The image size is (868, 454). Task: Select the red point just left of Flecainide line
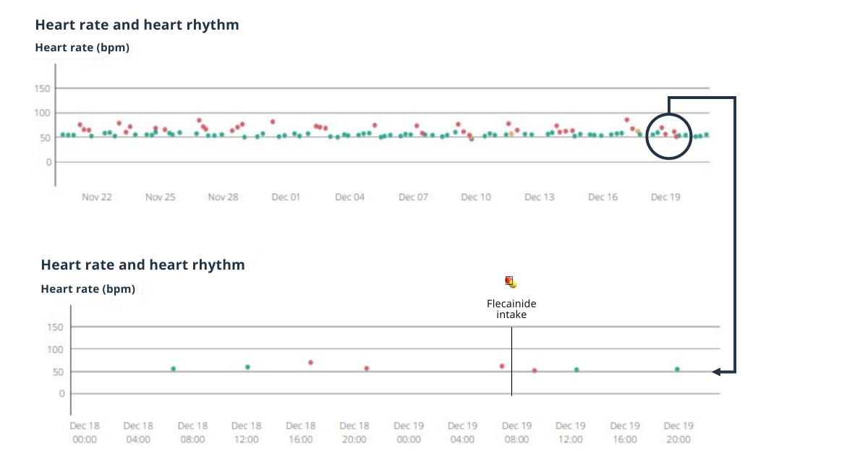pyautogui.click(x=502, y=366)
